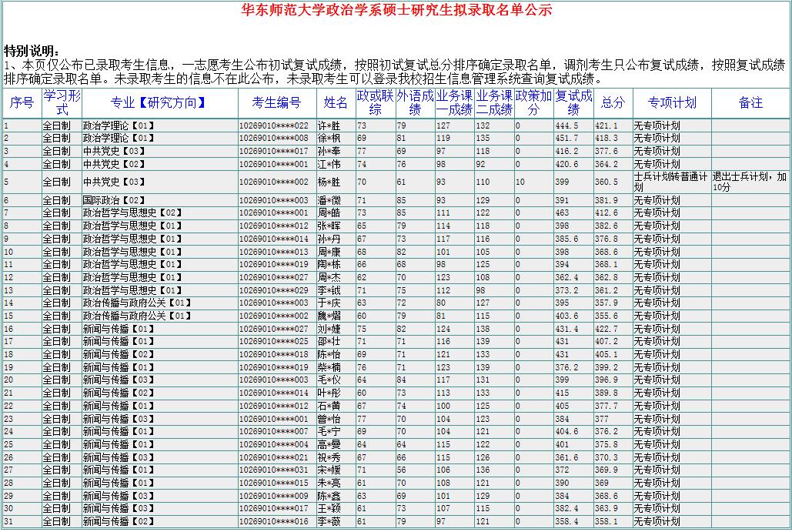792x532 pixels.
Task: Click the 姓名 column header
Action: coord(336,103)
